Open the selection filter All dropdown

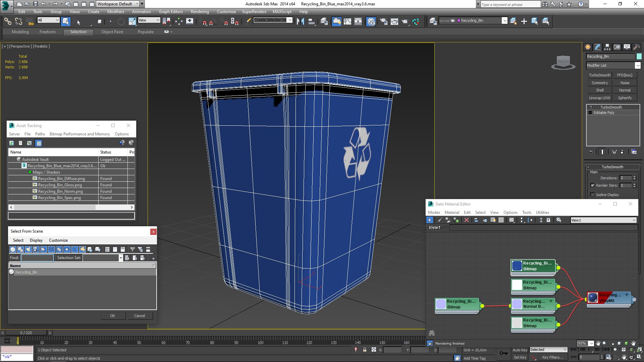[x=48, y=20]
